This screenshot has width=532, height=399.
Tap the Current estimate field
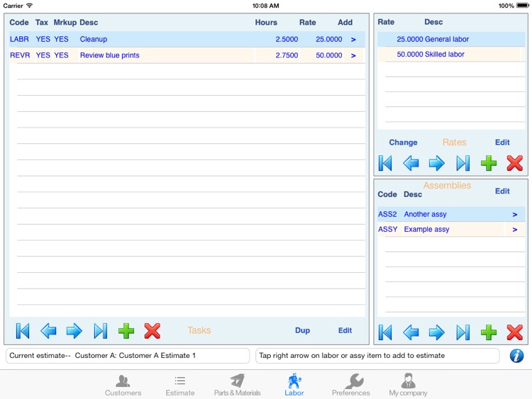click(x=128, y=356)
